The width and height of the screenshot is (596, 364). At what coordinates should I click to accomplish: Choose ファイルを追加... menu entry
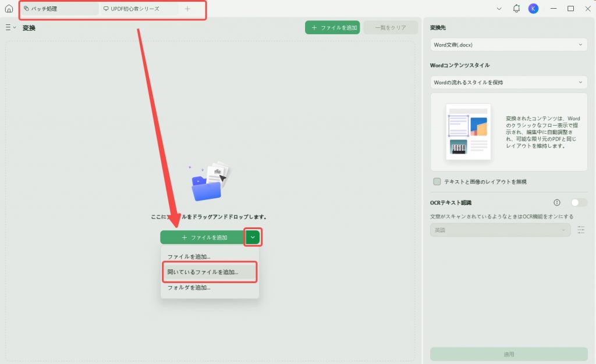pyautogui.click(x=210, y=256)
